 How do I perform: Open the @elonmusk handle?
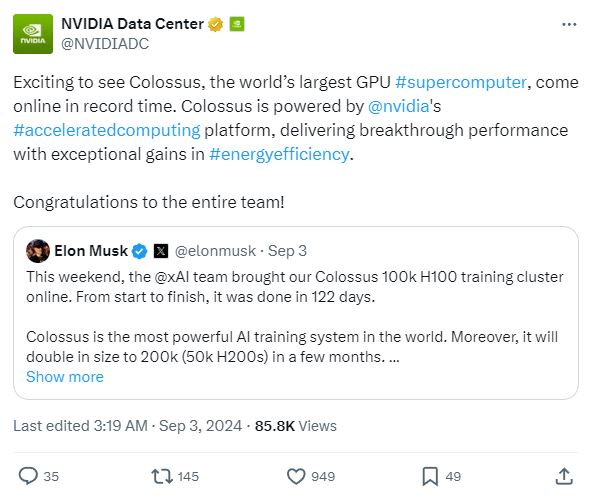click(x=215, y=251)
